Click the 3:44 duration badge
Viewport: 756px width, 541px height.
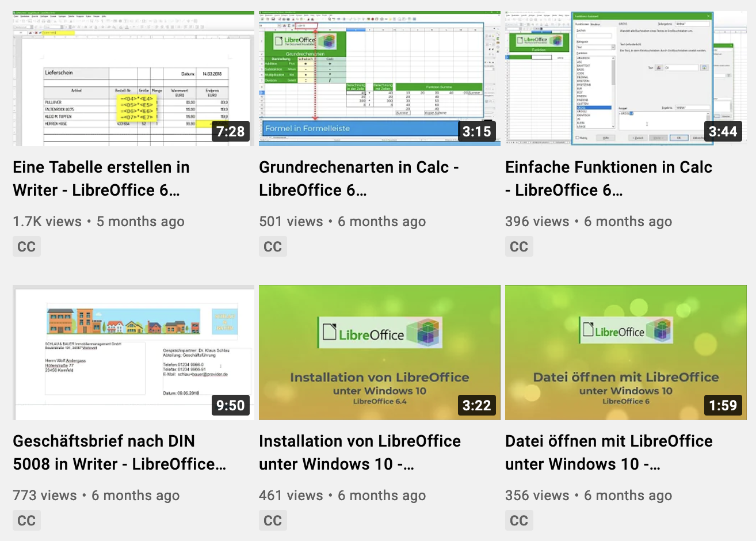coord(723,131)
